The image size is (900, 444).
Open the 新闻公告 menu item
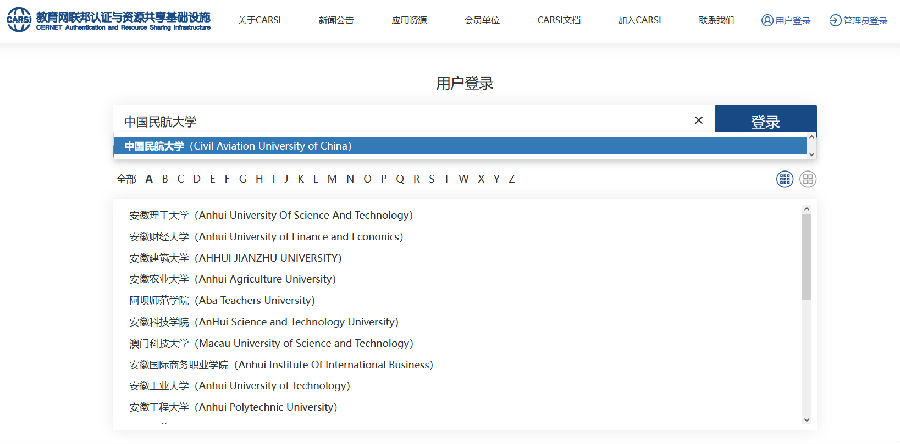(337, 21)
